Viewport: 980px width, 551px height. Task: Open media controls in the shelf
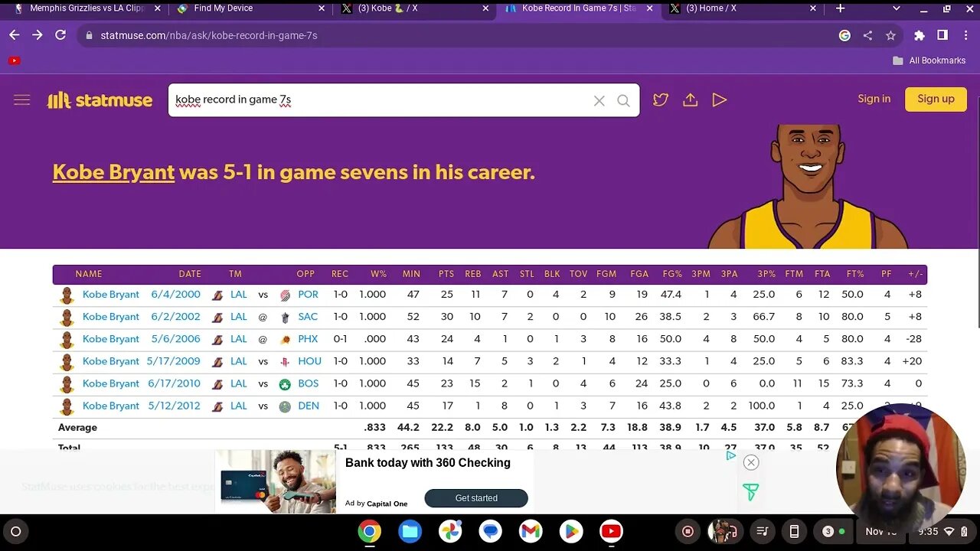[x=762, y=531]
